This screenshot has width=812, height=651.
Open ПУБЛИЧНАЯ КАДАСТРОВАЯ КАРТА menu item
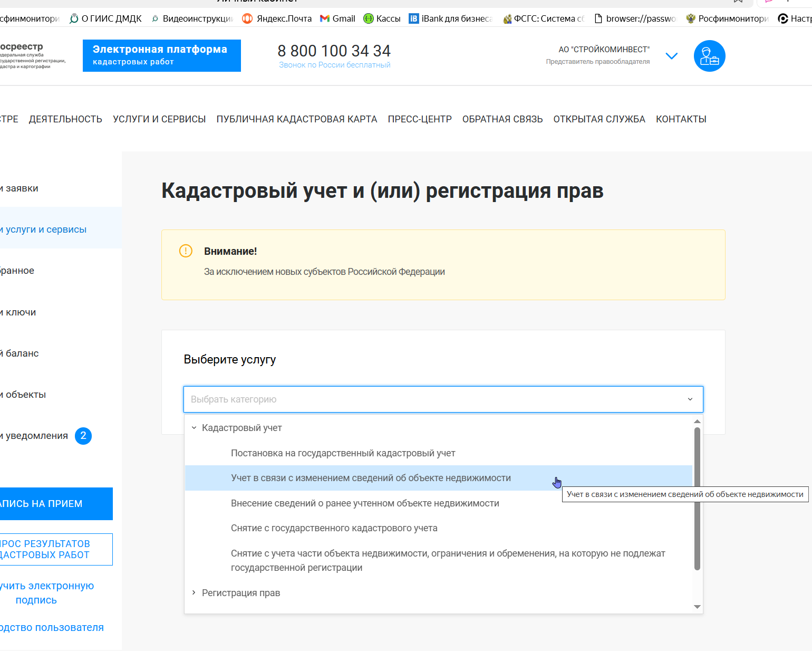(297, 119)
